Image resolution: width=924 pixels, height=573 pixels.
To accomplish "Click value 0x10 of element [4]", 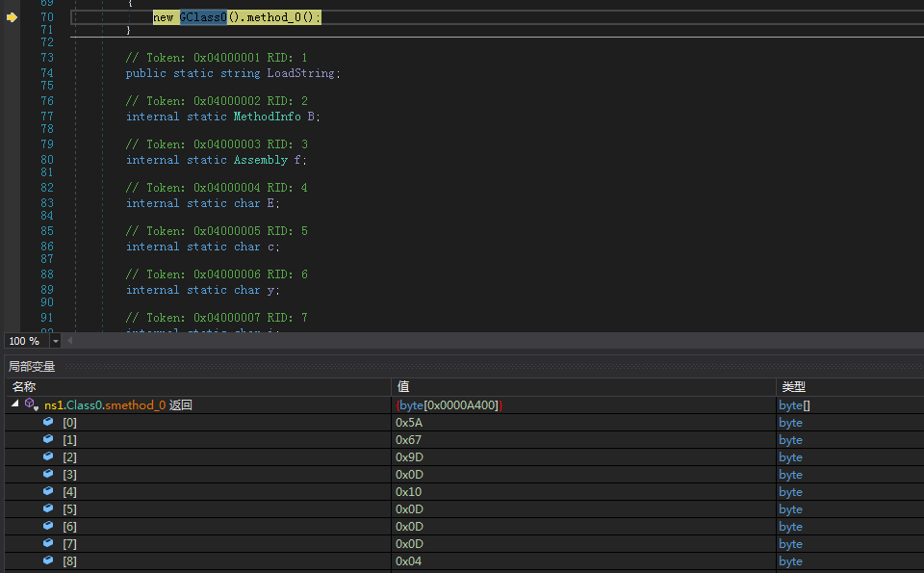I will (408, 492).
